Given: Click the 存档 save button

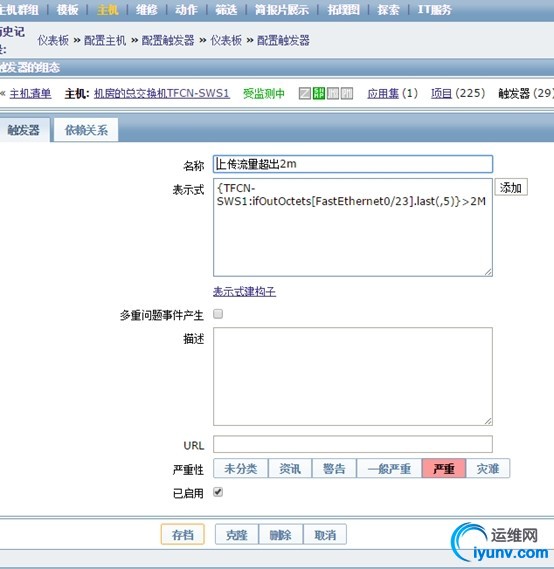Looking at the screenshot, I should [x=183, y=535].
